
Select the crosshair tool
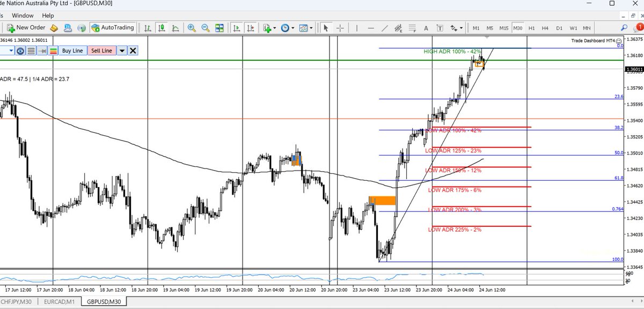(x=340, y=27)
